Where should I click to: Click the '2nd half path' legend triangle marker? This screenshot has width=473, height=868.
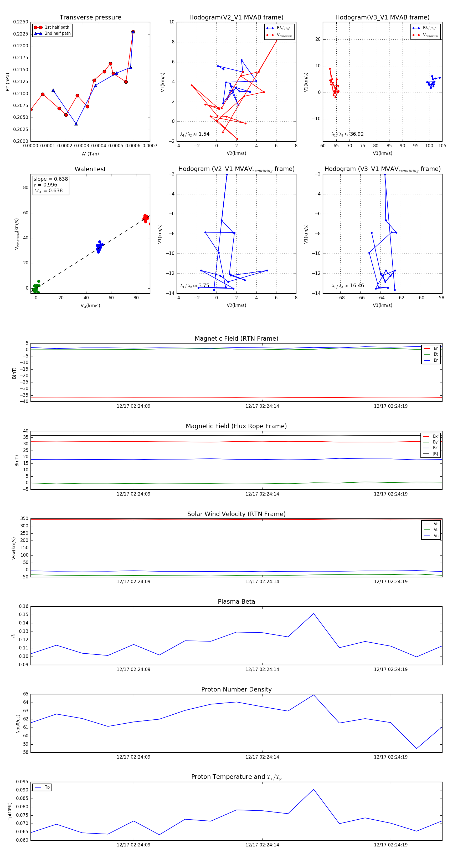38,33
